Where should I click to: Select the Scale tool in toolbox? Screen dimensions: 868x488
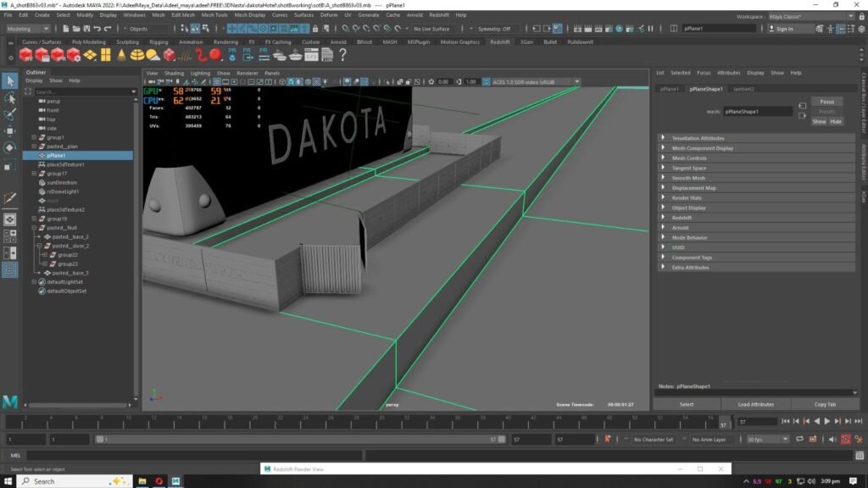point(10,164)
